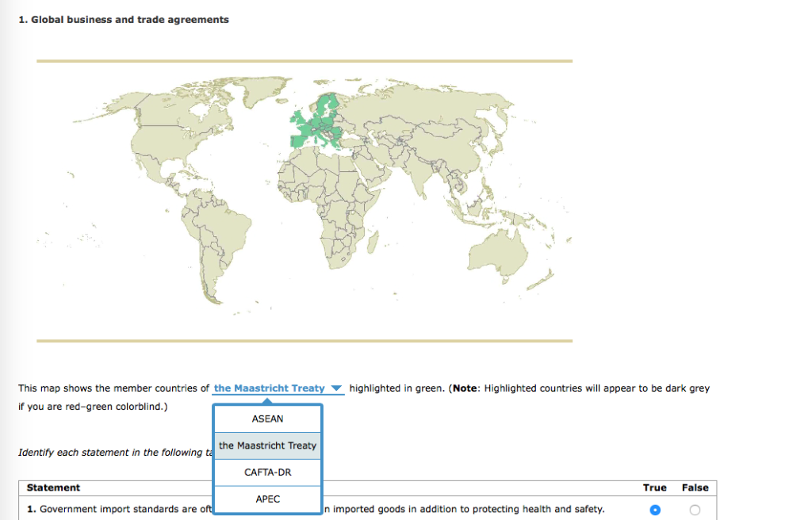The image size is (812, 520).
Task: Pick CAFTA-DR from the dropdown list
Action: (267, 472)
